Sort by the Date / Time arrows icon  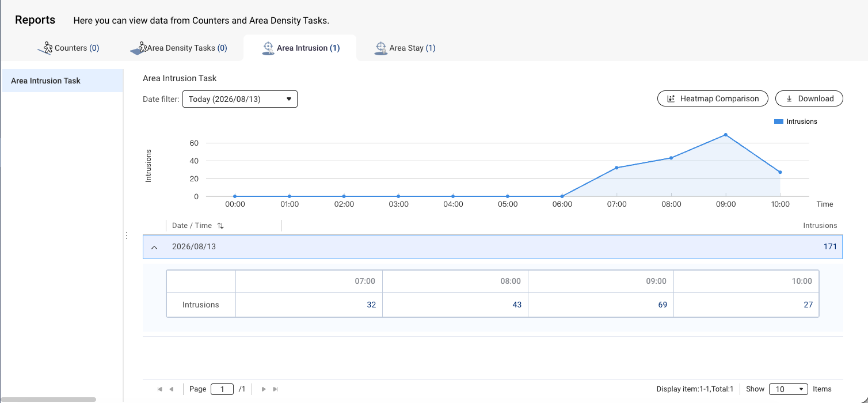pos(220,226)
